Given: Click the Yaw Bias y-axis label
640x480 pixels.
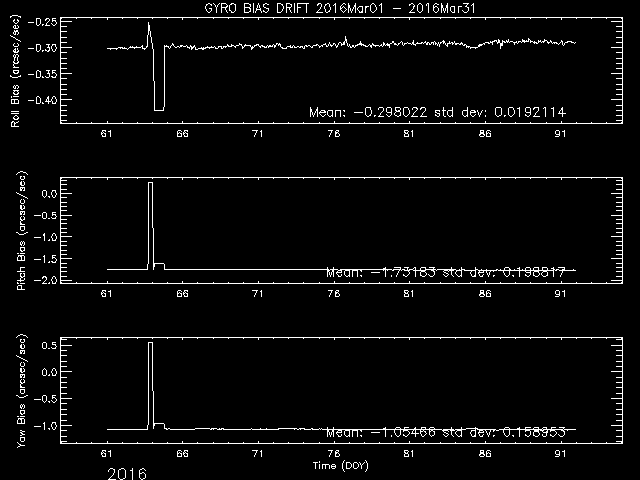Looking at the screenshot, I should click(21, 391).
